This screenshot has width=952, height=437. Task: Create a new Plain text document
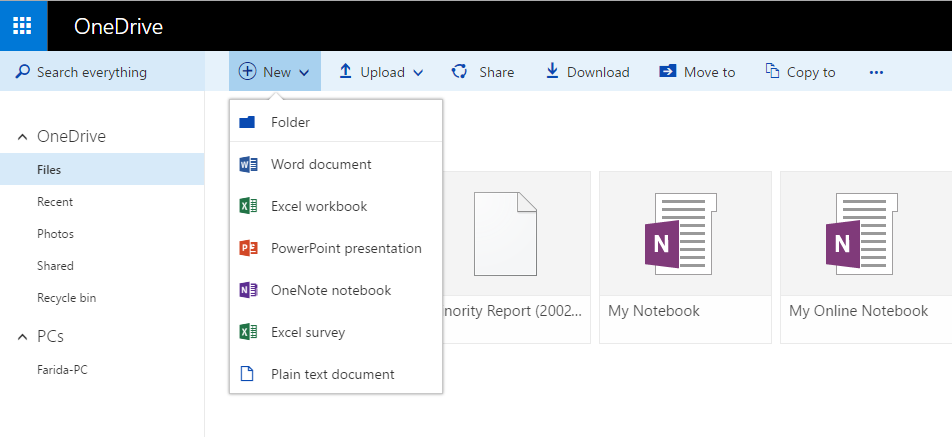[x=336, y=374]
